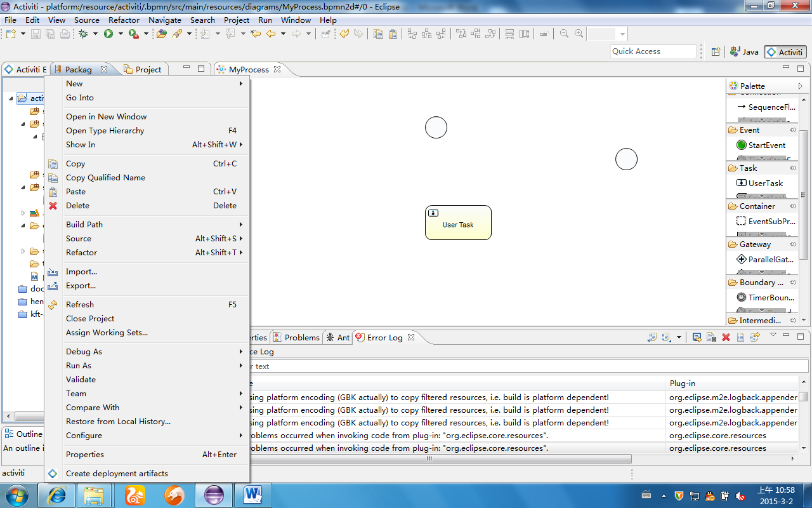Switch to the Java perspective

coord(744,52)
